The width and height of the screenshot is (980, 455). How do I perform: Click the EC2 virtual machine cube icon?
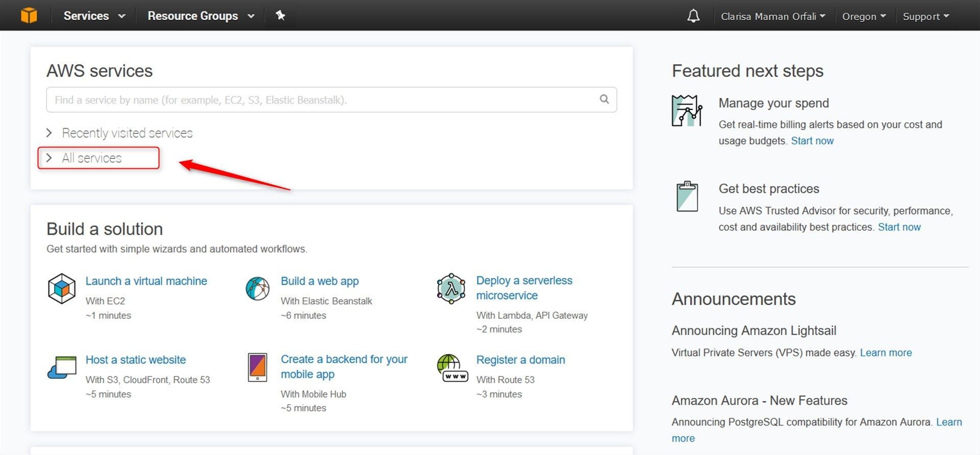pos(62,289)
